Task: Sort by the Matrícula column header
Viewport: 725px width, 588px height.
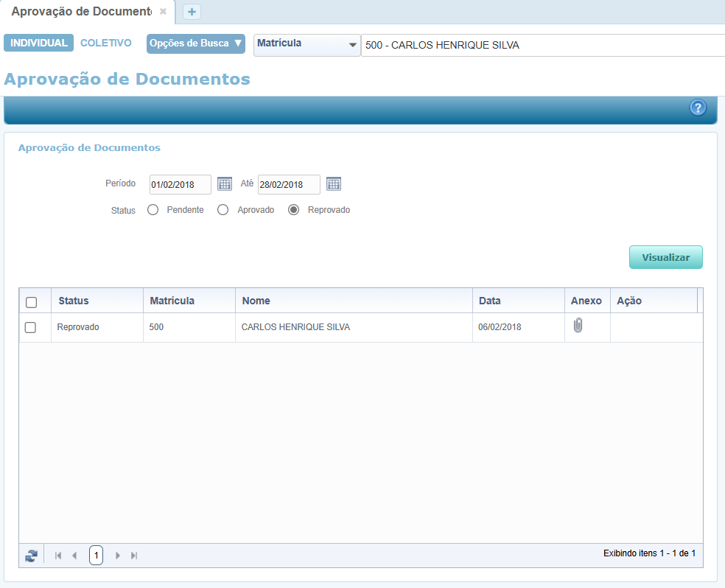Action: pos(189,301)
